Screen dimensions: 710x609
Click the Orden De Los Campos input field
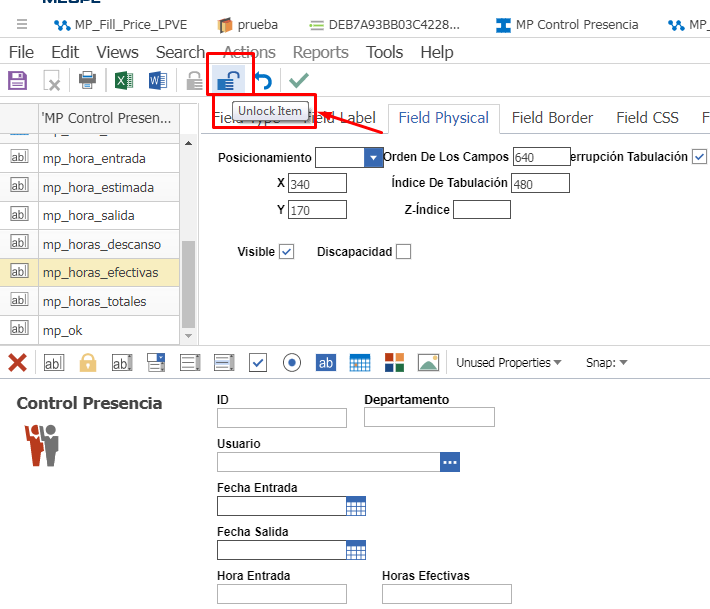pyautogui.click(x=540, y=157)
